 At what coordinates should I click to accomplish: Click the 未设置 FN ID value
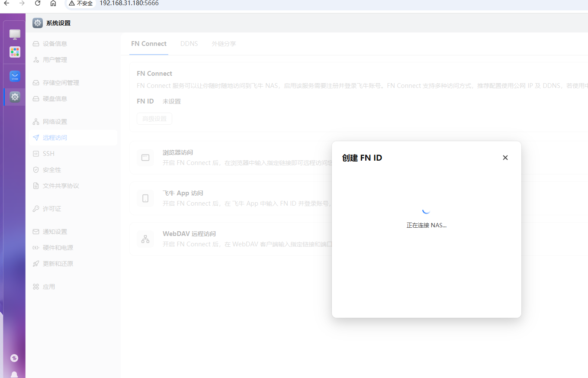point(172,101)
